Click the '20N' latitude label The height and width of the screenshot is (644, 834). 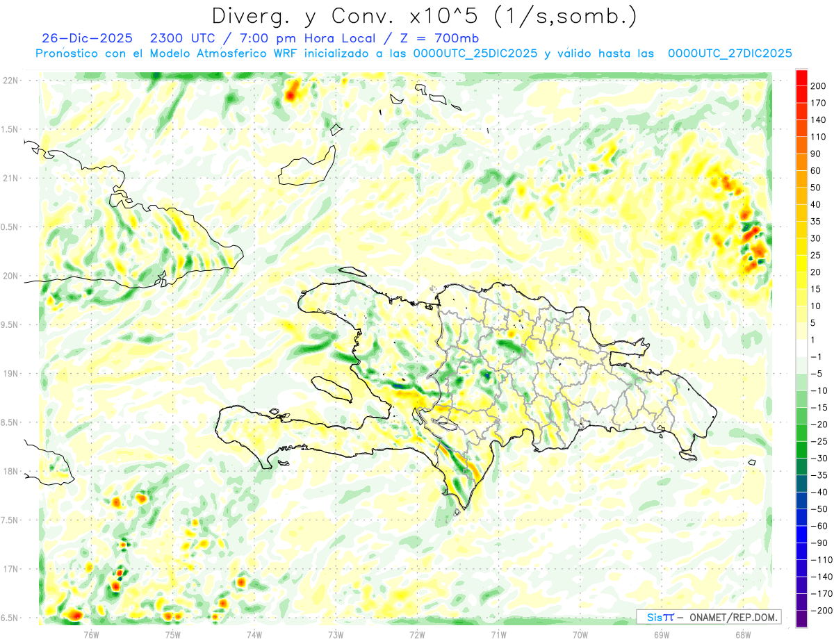[11, 276]
